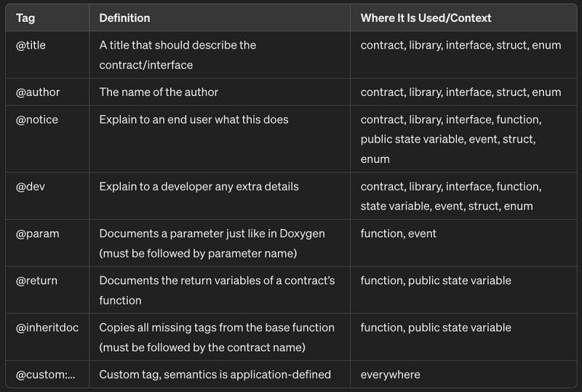This screenshot has width=582, height=392.
Task: Select the @dev tag cell
Action: 31,187
